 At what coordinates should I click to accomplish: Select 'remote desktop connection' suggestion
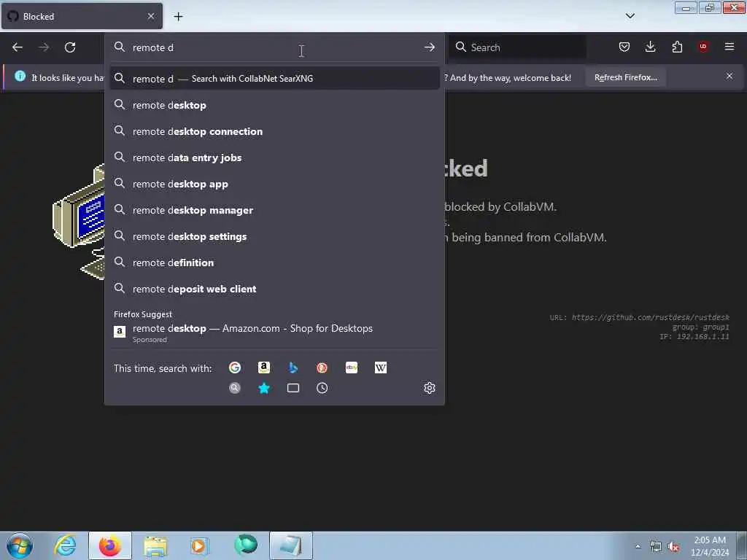point(274,131)
